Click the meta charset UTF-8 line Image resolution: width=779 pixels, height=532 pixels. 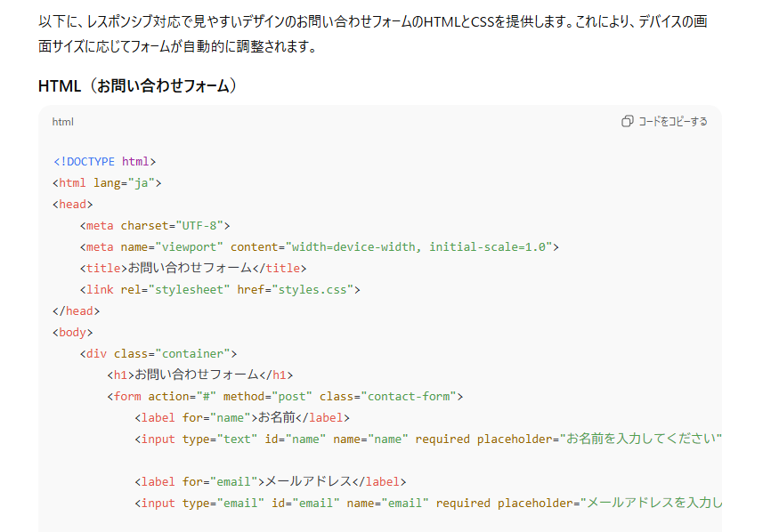pos(155,226)
